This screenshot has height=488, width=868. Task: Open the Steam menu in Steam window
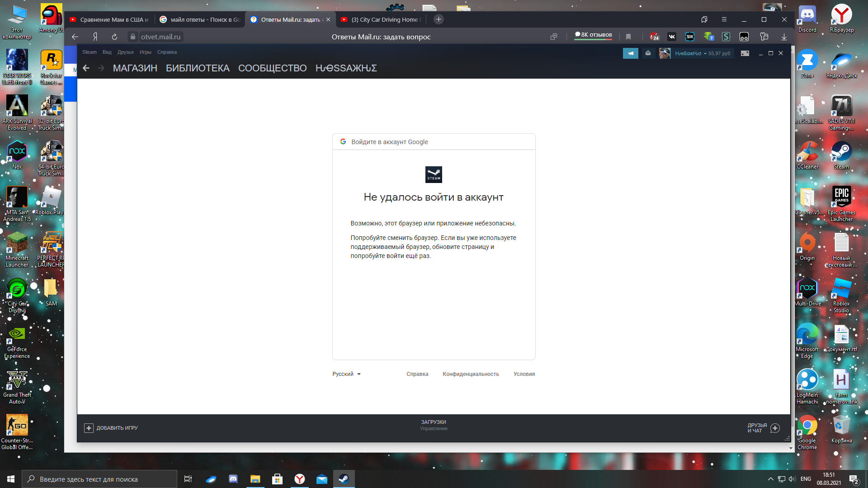pyautogui.click(x=89, y=52)
